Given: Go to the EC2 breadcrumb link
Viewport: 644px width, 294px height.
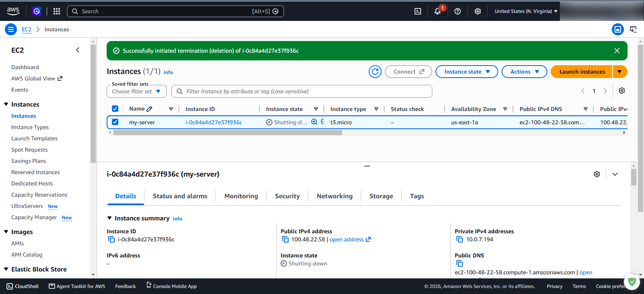Looking at the screenshot, I should 27,29.
